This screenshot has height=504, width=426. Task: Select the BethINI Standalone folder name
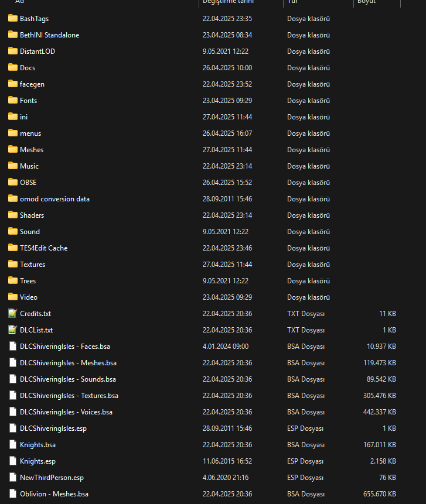pyautogui.click(x=50, y=35)
